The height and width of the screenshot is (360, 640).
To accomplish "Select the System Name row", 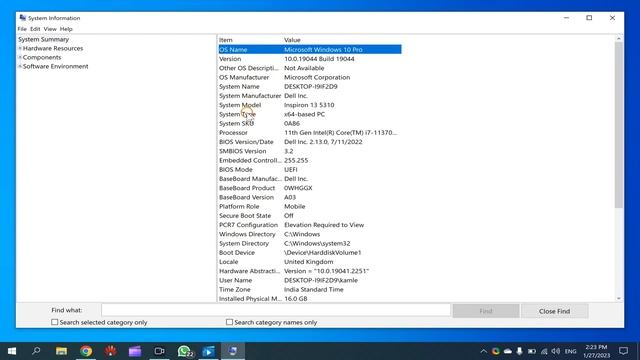I will point(310,87).
